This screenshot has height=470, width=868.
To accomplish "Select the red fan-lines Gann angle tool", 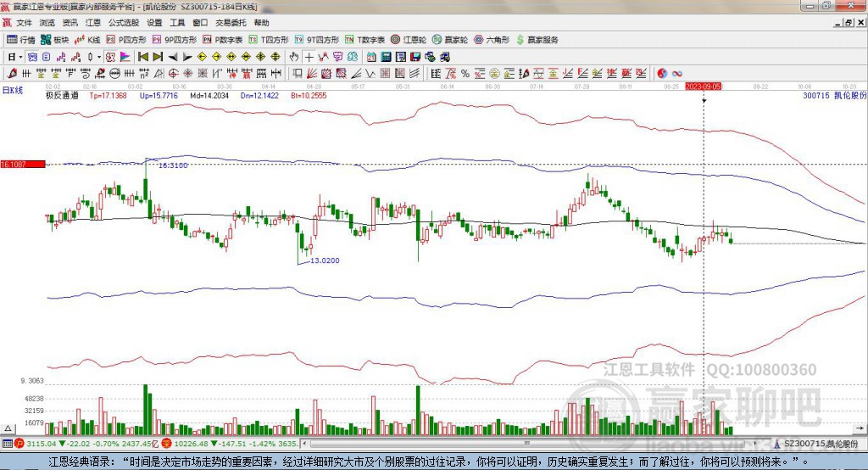I will pyautogui.click(x=312, y=73).
